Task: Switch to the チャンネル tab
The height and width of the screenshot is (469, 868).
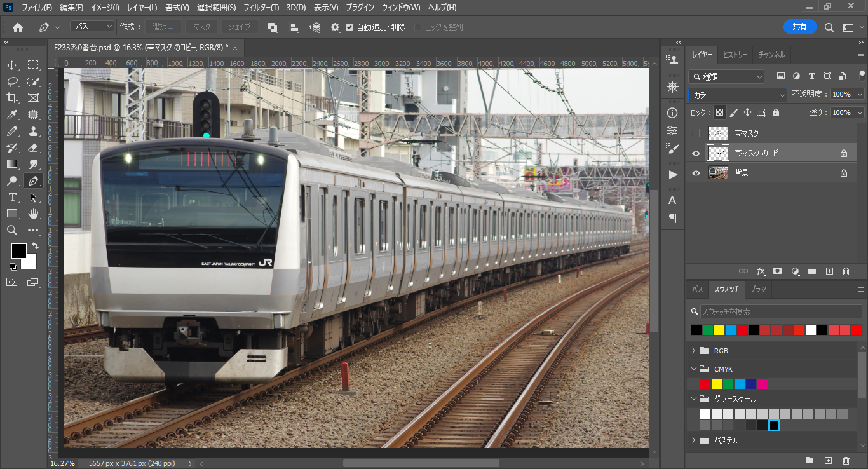Action: [x=771, y=55]
